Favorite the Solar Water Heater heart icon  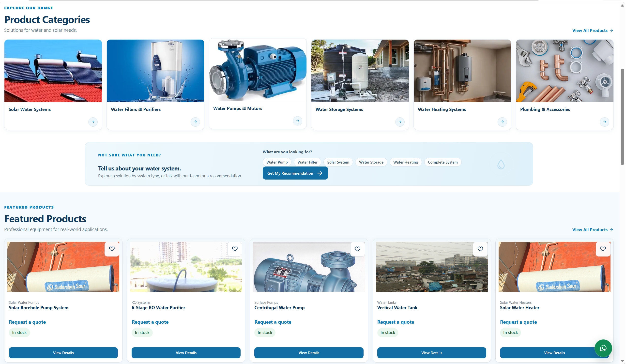click(603, 249)
